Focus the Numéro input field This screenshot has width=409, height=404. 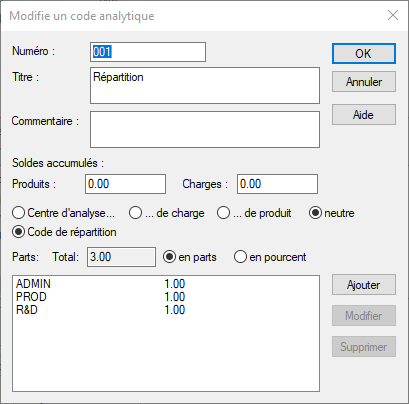148,52
